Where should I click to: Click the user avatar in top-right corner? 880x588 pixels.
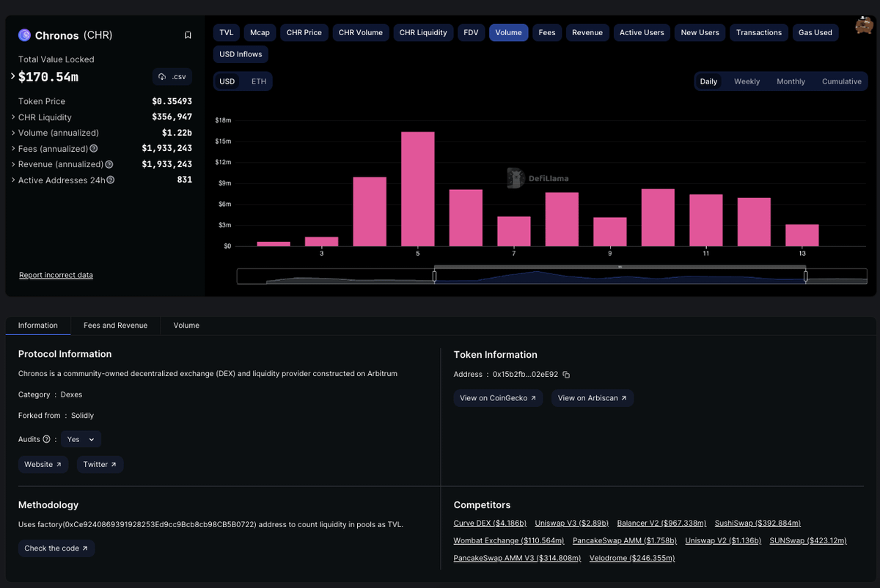864,26
